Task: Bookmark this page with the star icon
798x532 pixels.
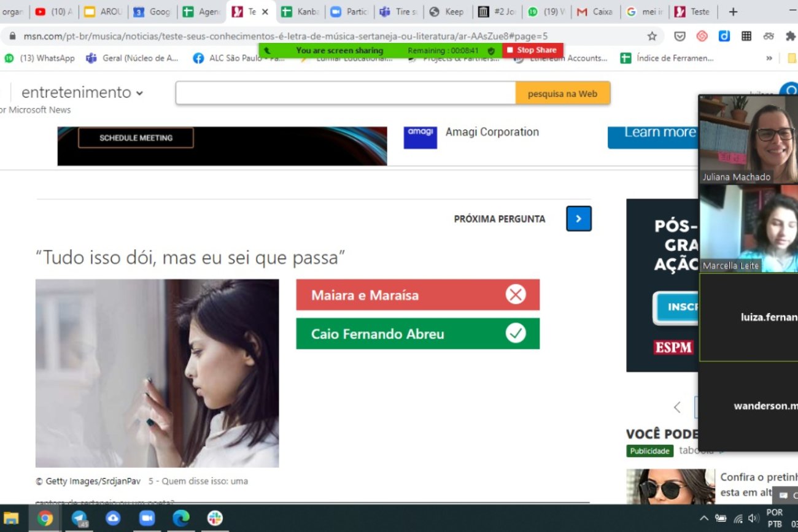Action: [652, 36]
